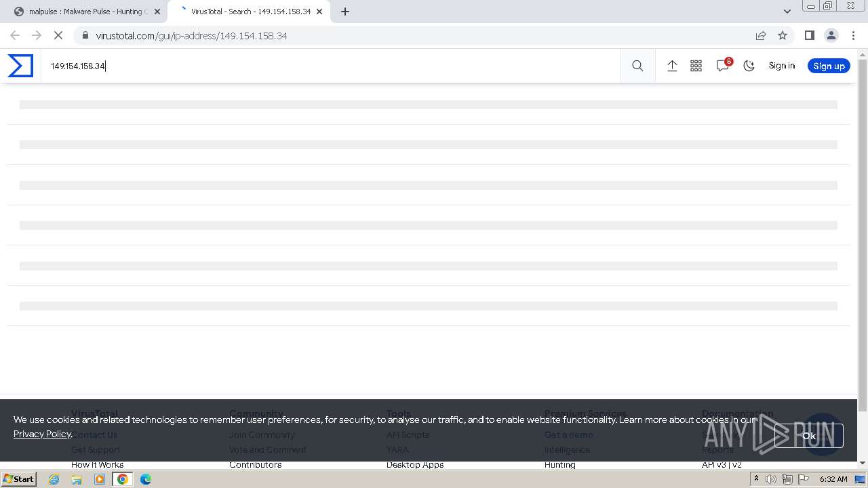Open Contributors footer link
The width and height of the screenshot is (868, 488).
click(x=255, y=465)
